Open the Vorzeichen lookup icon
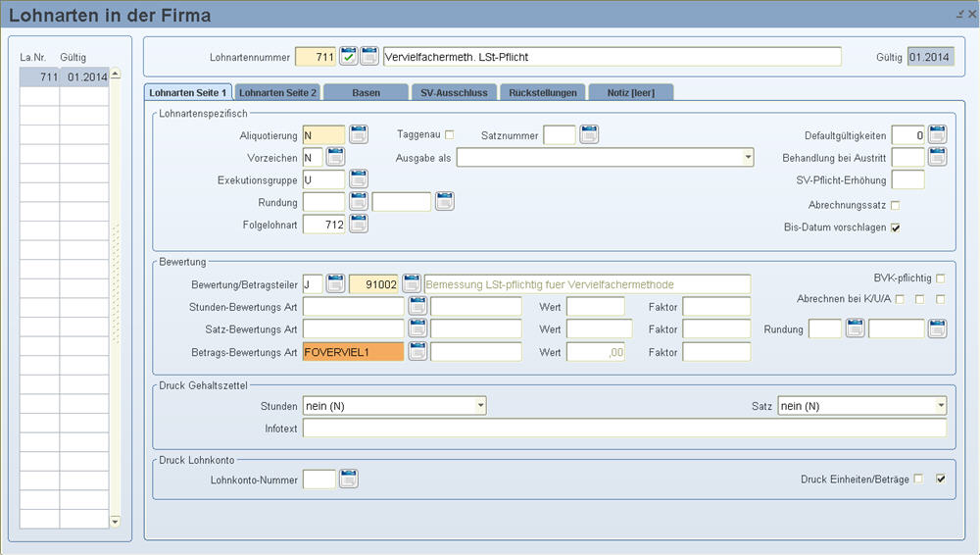Screen dimensions: 980x555 point(335,157)
